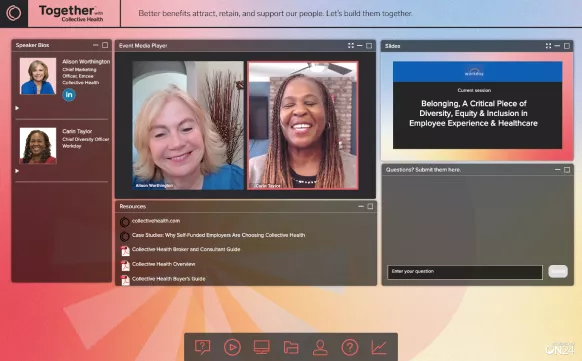The image size is (582, 361).
Task: Click the current session slide
Action: coord(477,105)
